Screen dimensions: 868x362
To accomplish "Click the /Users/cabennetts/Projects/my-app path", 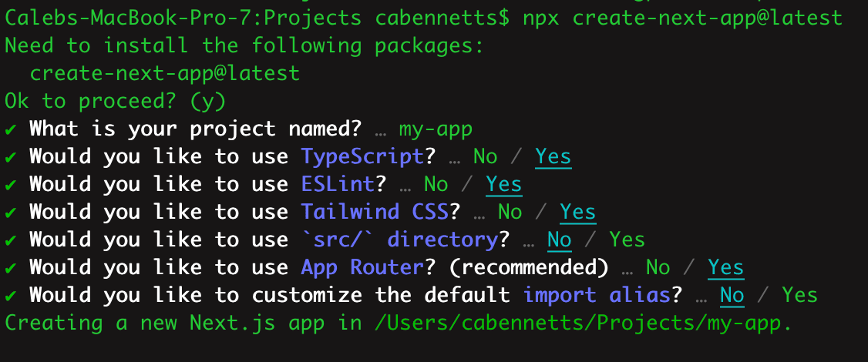I will click(584, 323).
